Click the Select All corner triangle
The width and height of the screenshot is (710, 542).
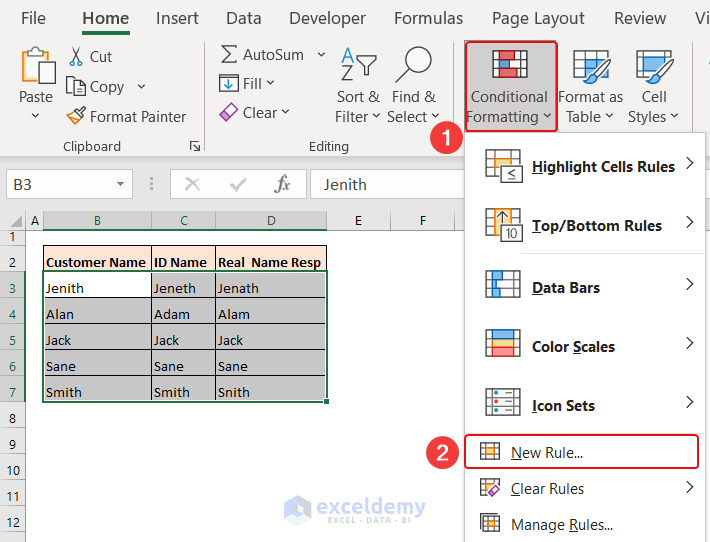click(x=16, y=221)
